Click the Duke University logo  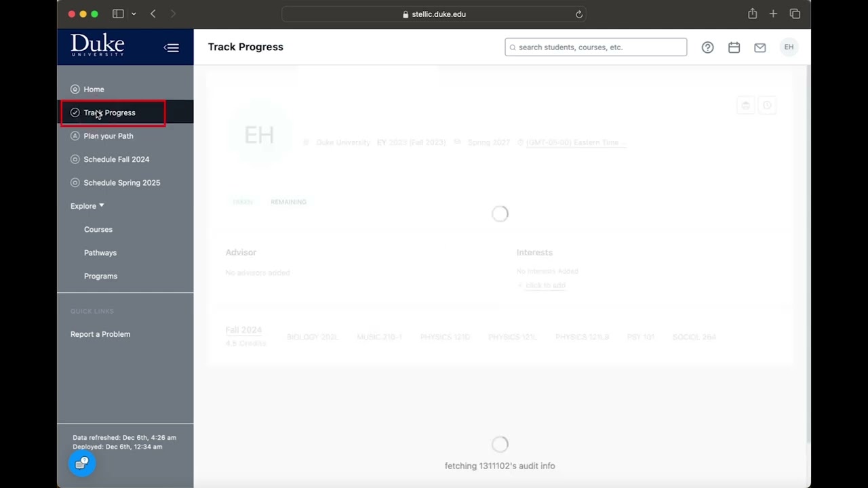(98, 45)
